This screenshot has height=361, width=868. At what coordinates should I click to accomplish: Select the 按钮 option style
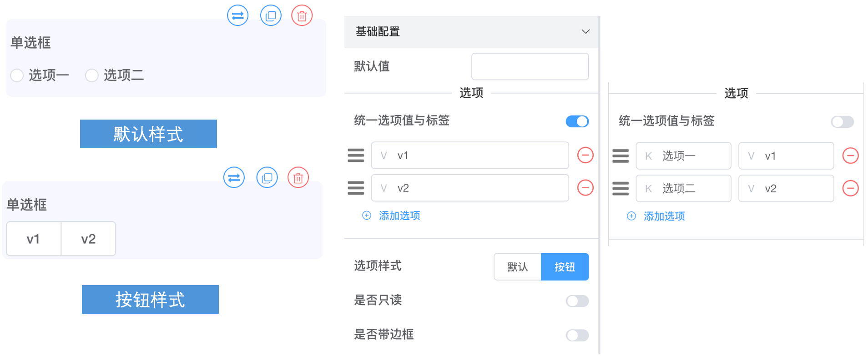pyautogui.click(x=565, y=267)
